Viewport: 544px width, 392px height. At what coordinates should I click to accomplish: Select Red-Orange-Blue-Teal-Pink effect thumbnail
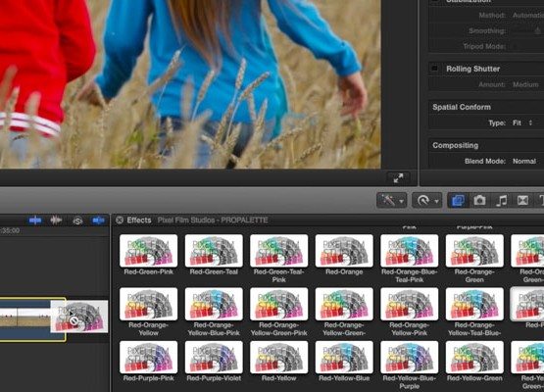[x=410, y=251]
